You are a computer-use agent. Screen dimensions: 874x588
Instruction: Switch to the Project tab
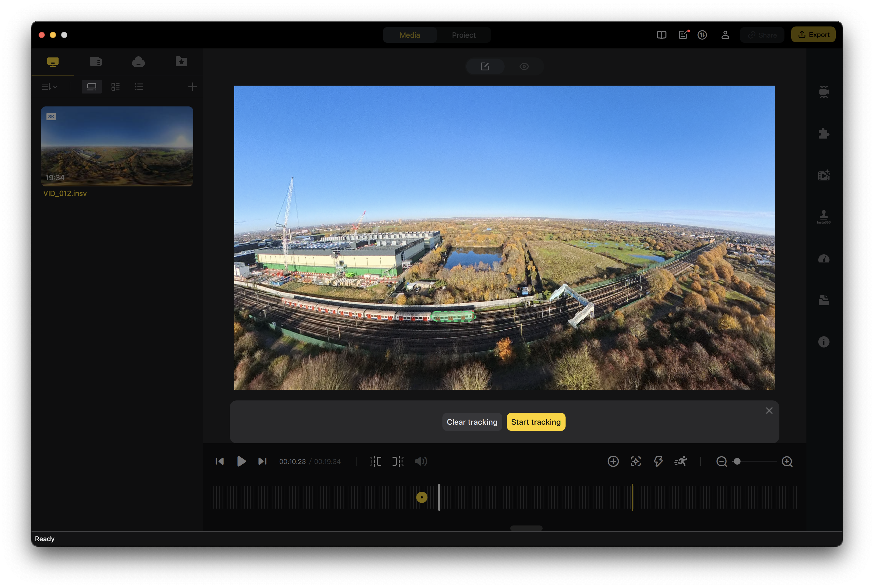(463, 35)
